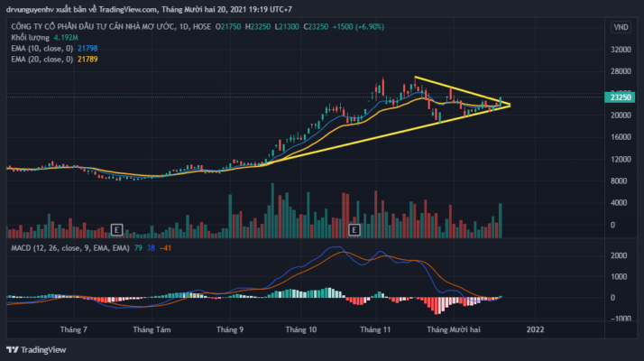Viewport: 644px width, 361px height.
Task: Click the first earnings E marker in July
Action: click(x=116, y=229)
